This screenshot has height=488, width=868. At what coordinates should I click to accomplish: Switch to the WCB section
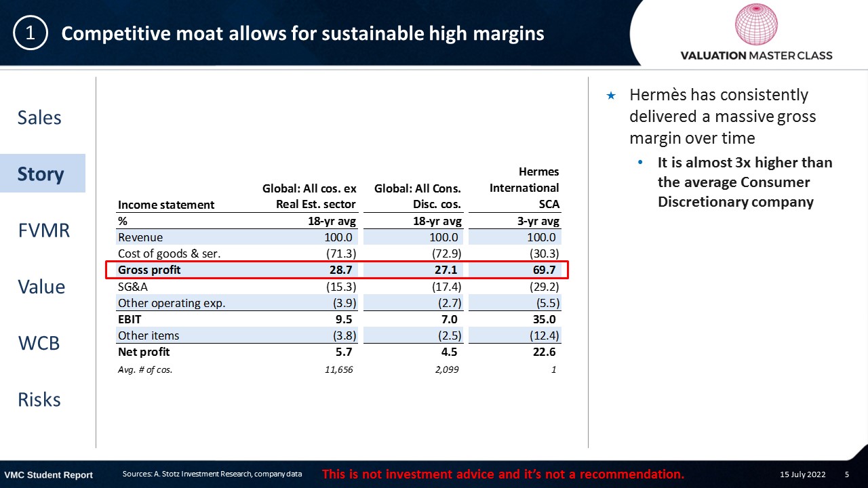point(39,342)
